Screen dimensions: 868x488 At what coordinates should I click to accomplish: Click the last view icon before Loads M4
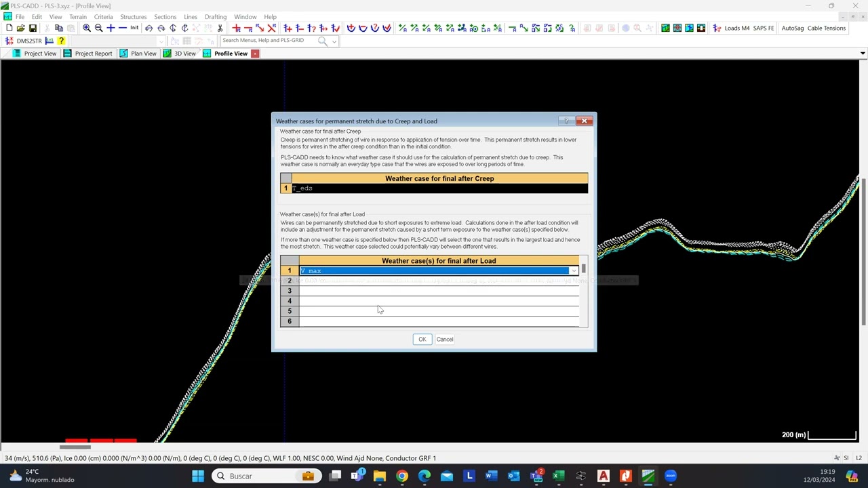(x=701, y=28)
